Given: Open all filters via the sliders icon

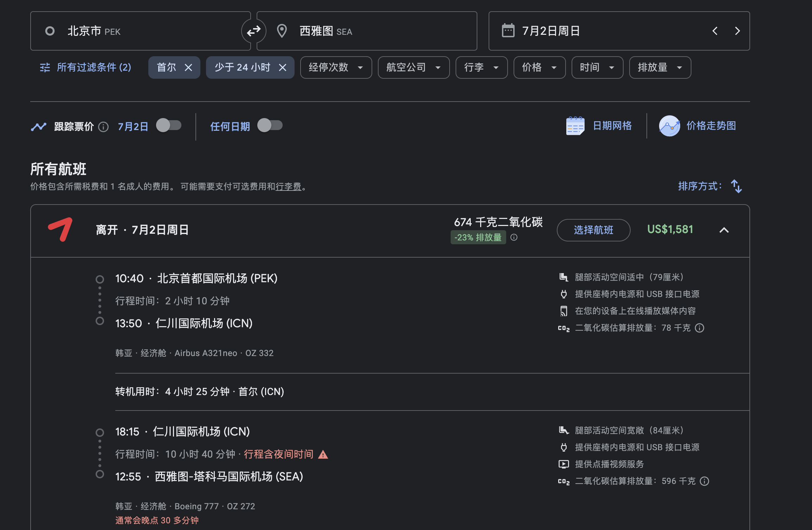Looking at the screenshot, I should tap(45, 67).
